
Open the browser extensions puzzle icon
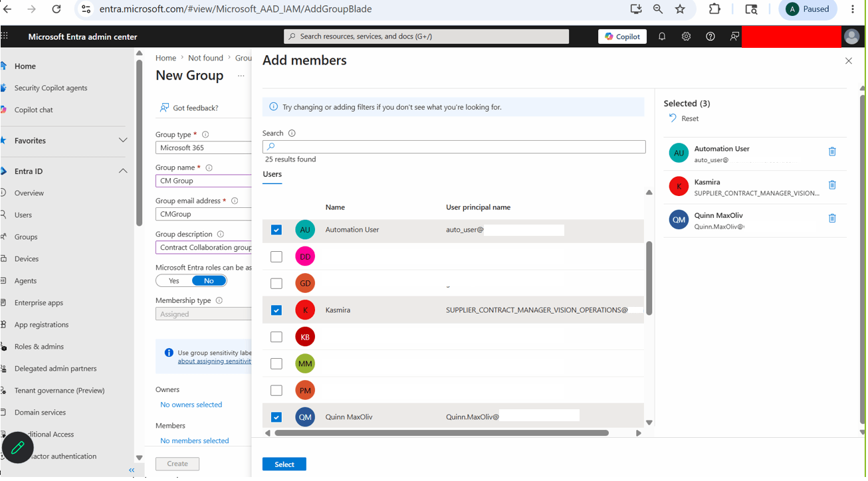[714, 9]
